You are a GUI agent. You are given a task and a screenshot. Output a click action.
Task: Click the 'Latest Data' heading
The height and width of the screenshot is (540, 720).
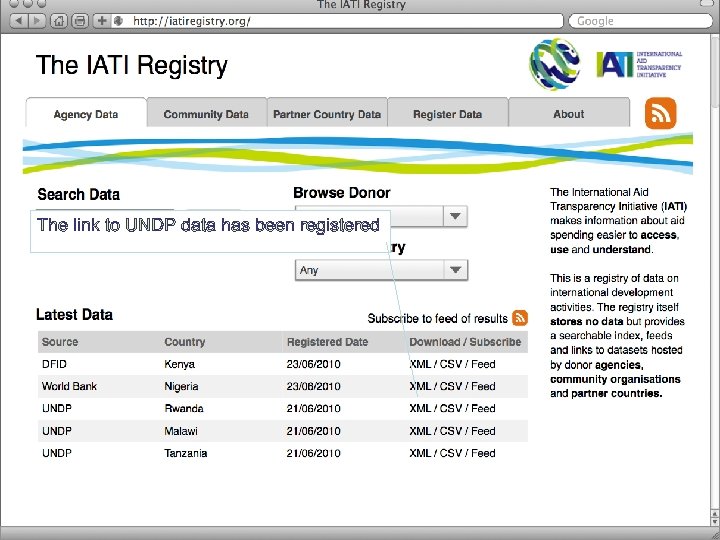74,315
